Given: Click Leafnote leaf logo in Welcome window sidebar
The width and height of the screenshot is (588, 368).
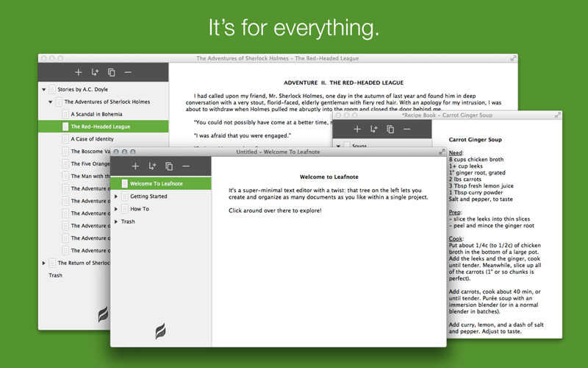Looking at the screenshot, I should (x=160, y=331).
